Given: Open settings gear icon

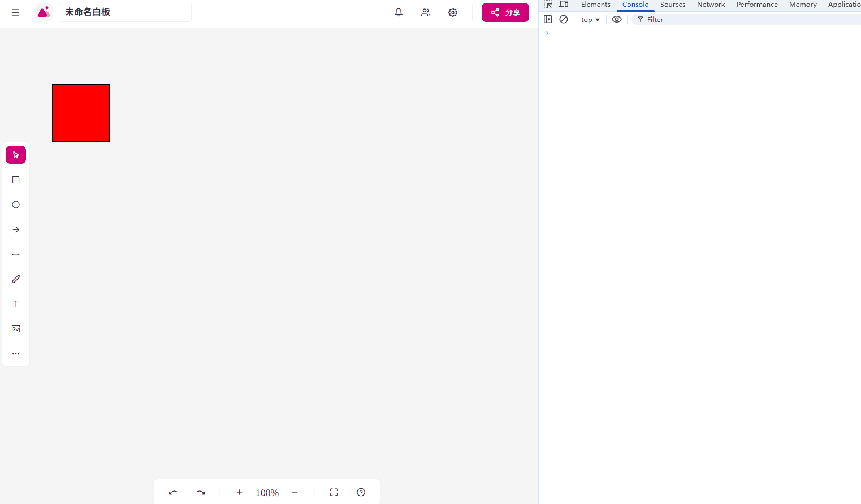Looking at the screenshot, I should coord(453,12).
